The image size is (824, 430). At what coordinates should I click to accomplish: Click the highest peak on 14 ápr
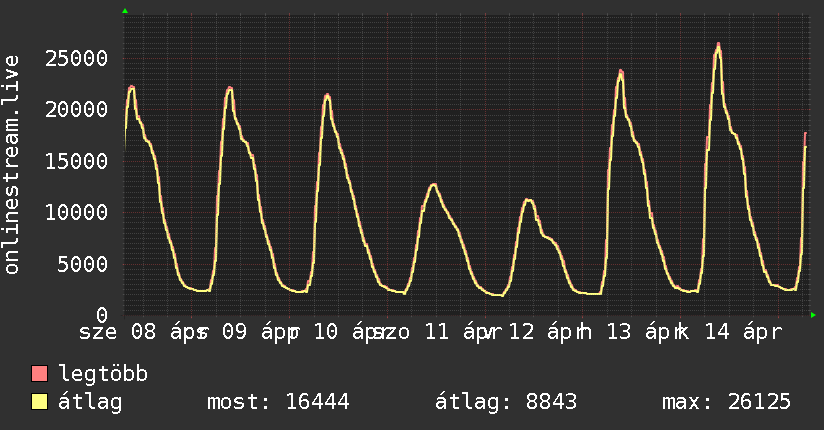click(x=718, y=46)
